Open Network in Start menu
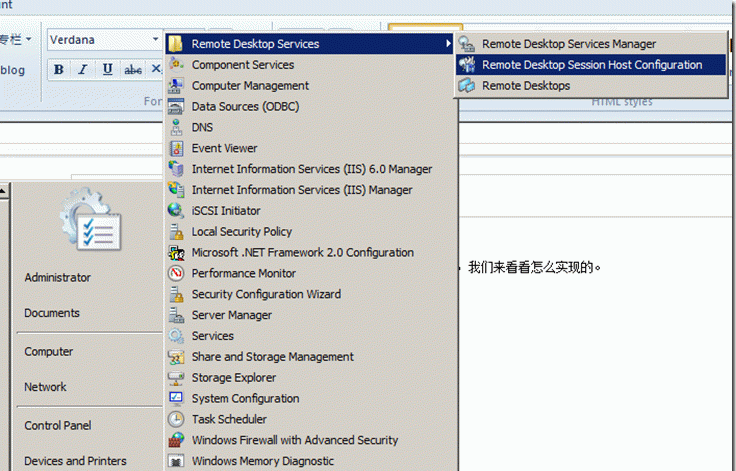This screenshot has width=736, height=471. pos(46,387)
